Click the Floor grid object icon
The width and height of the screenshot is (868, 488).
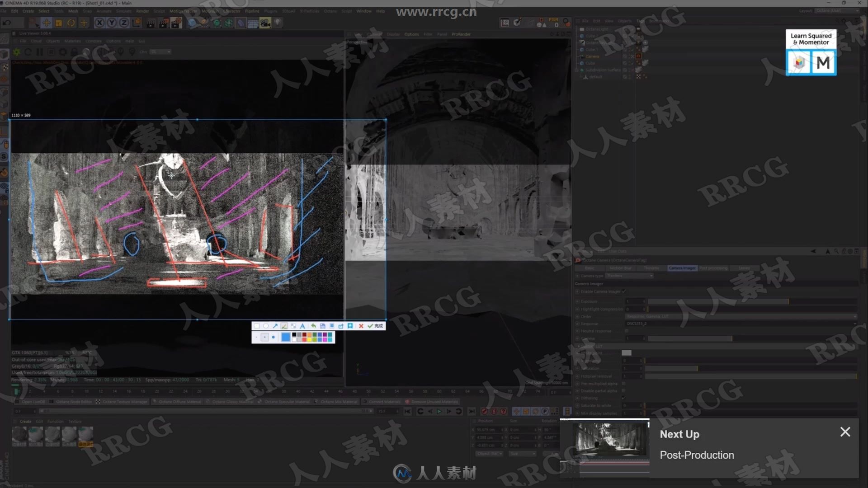pos(253,23)
